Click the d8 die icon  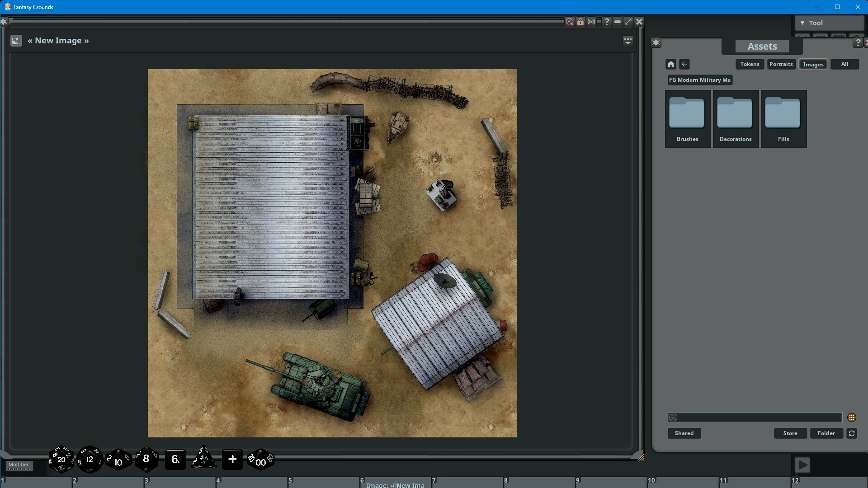click(146, 459)
